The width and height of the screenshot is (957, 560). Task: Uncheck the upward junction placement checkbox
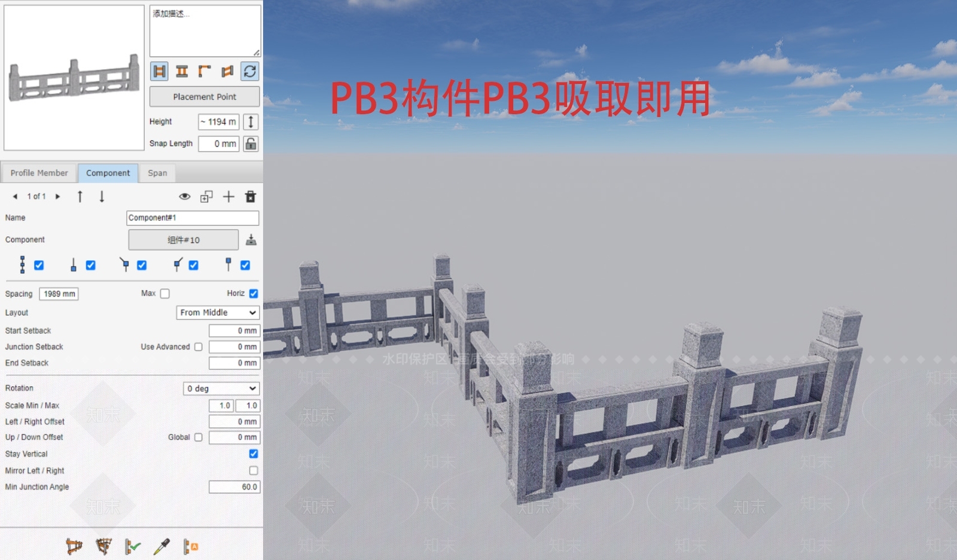point(193,265)
